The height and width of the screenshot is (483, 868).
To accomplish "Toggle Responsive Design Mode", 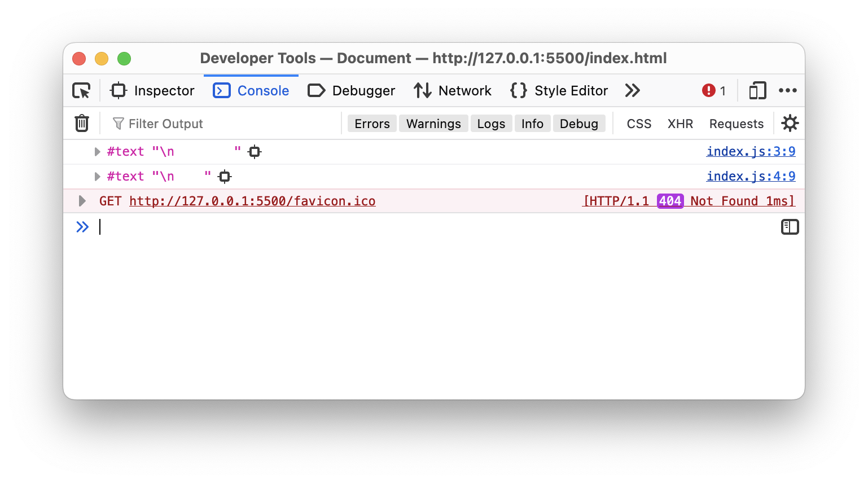I will 757,90.
